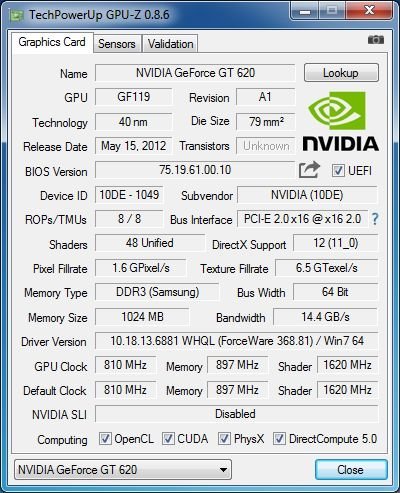Click the BIOS Version field
Screen dimensions: 400x493
(195, 170)
